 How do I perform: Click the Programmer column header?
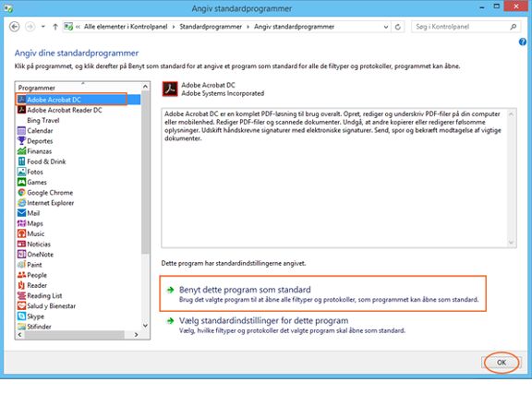[x=79, y=88]
